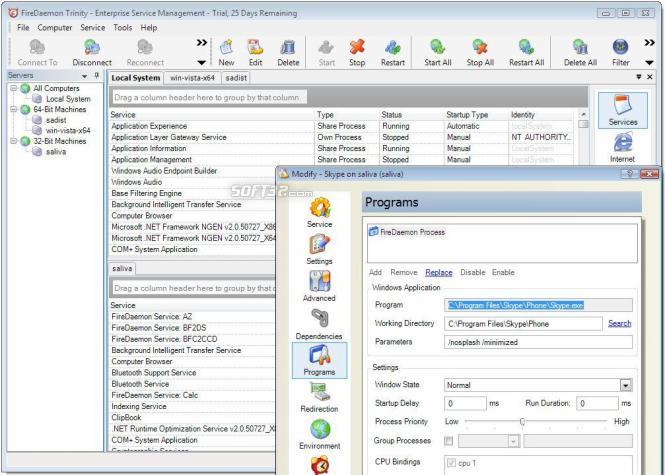Screen dimensions: 665x475
Task: Open Dependencies section in Modify dialog
Action: pyautogui.click(x=319, y=324)
